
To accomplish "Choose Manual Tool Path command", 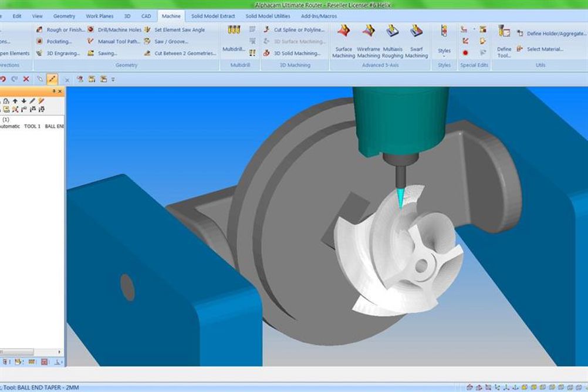I will [x=114, y=42].
